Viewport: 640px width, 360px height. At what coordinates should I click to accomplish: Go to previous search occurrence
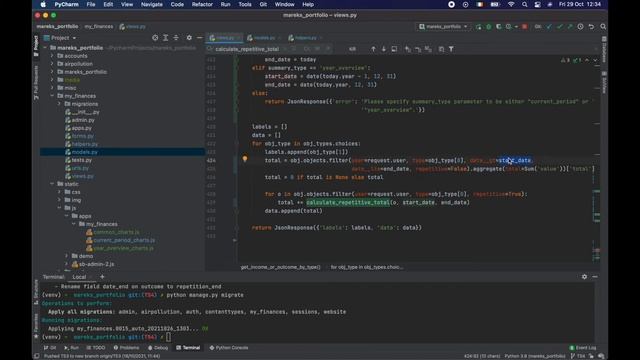373,49
